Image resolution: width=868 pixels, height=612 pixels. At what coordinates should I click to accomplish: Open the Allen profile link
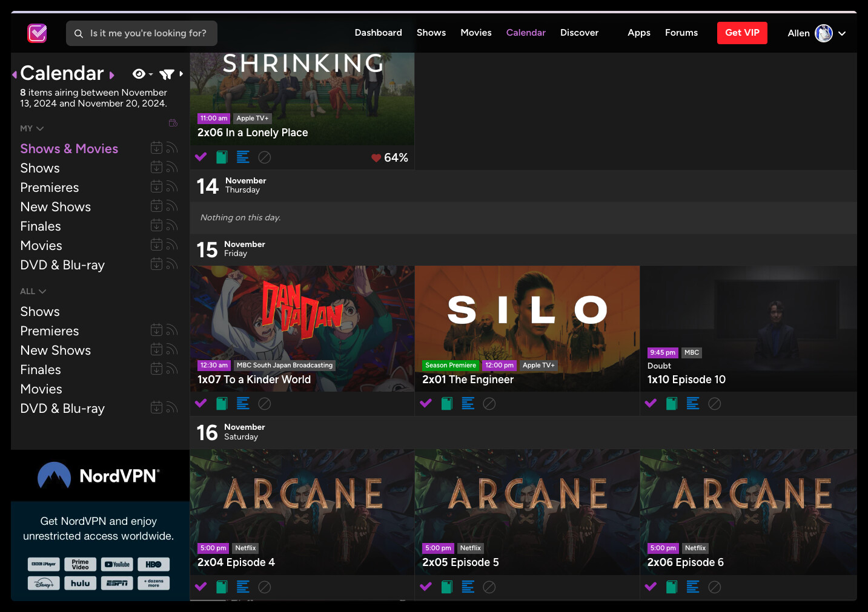click(798, 33)
